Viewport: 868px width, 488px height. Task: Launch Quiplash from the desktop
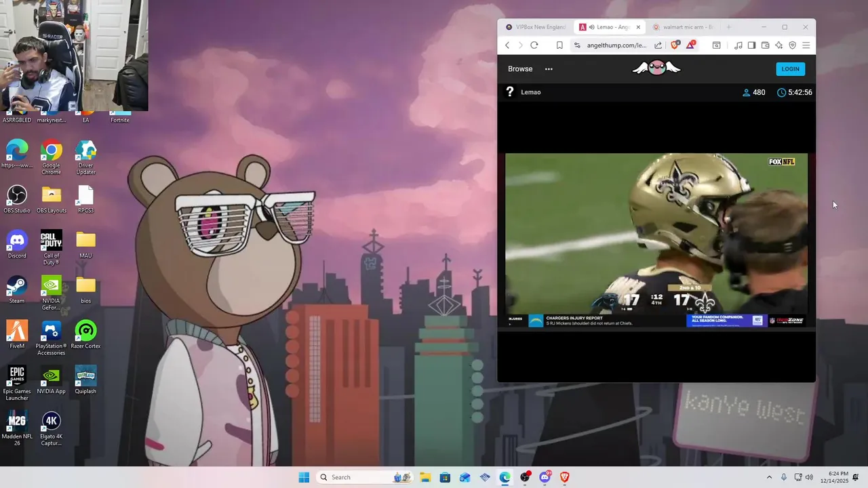pyautogui.click(x=85, y=380)
